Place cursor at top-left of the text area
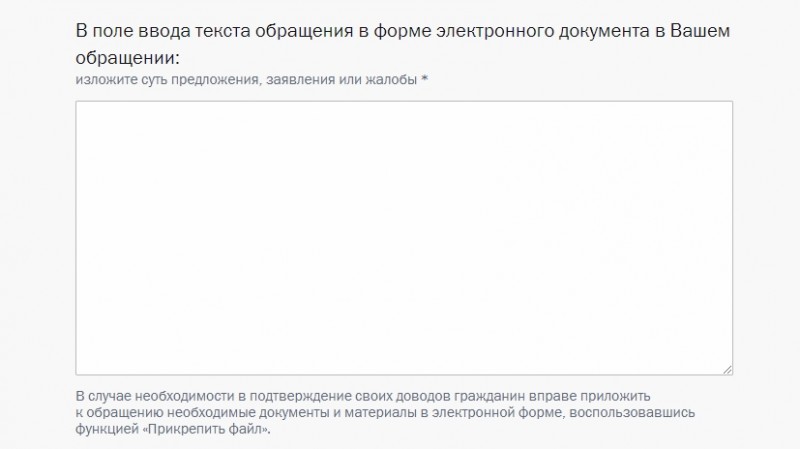The width and height of the screenshot is (800, 449). pyautogui.click(x=83, y=108)
